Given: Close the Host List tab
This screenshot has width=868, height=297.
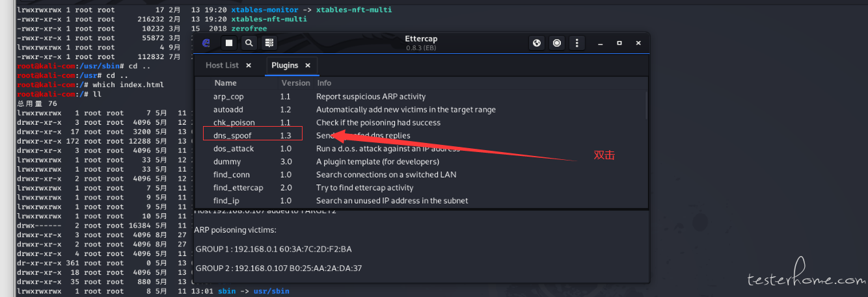Looking at the screenshot, I should pyautogui.click(x=249, y=66).
